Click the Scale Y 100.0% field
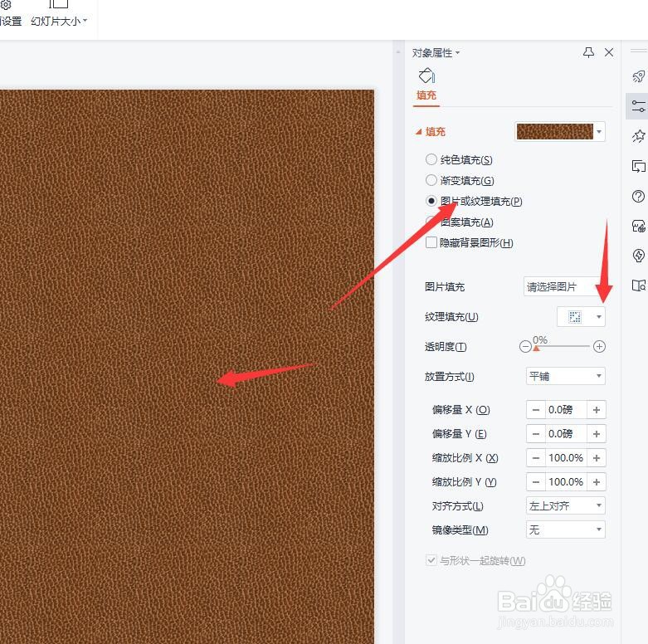648x644 pixels. 566,481
